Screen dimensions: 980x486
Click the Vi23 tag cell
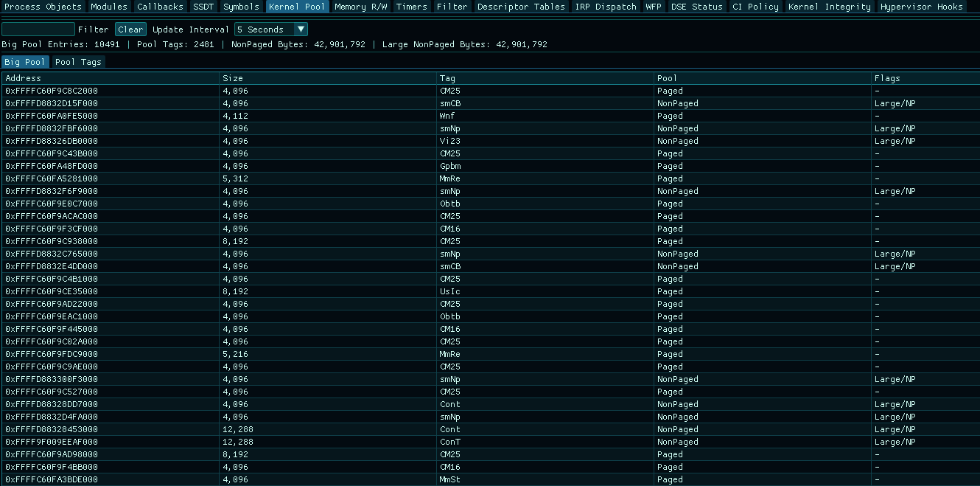click(545, 141)
